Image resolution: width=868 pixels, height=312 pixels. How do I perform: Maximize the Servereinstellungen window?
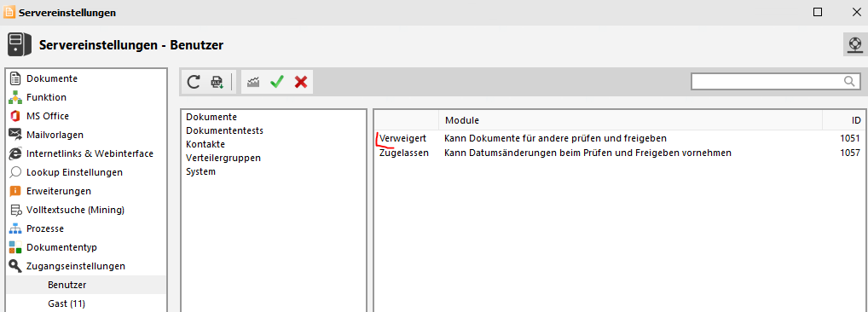pyautogui.click(x=818, y=12)
